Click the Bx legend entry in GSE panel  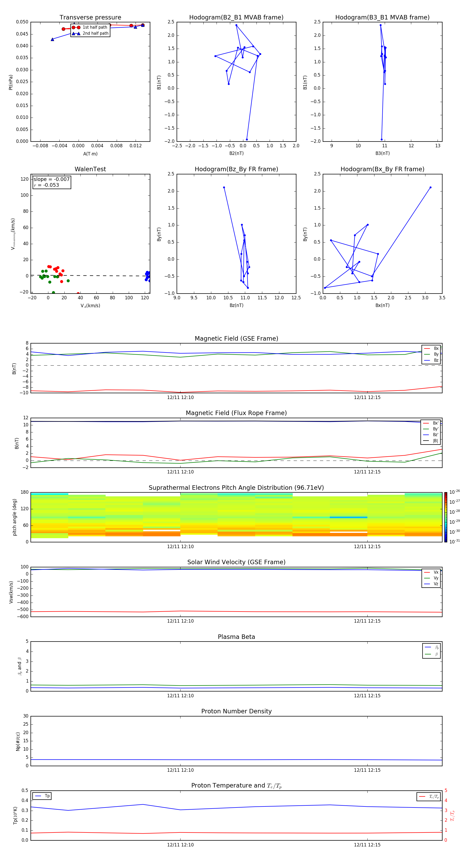click(431, 349)
